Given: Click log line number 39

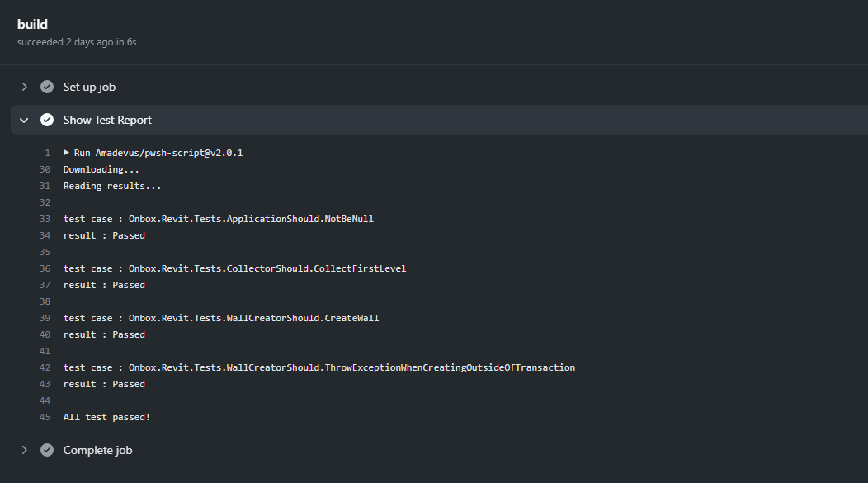Looking at the screenshot, I should click(45, 318).
